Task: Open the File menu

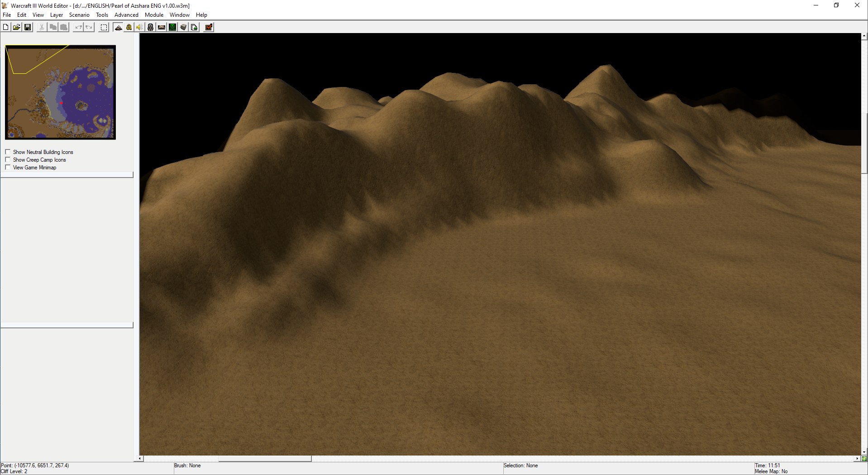Action: click(7, 15)
